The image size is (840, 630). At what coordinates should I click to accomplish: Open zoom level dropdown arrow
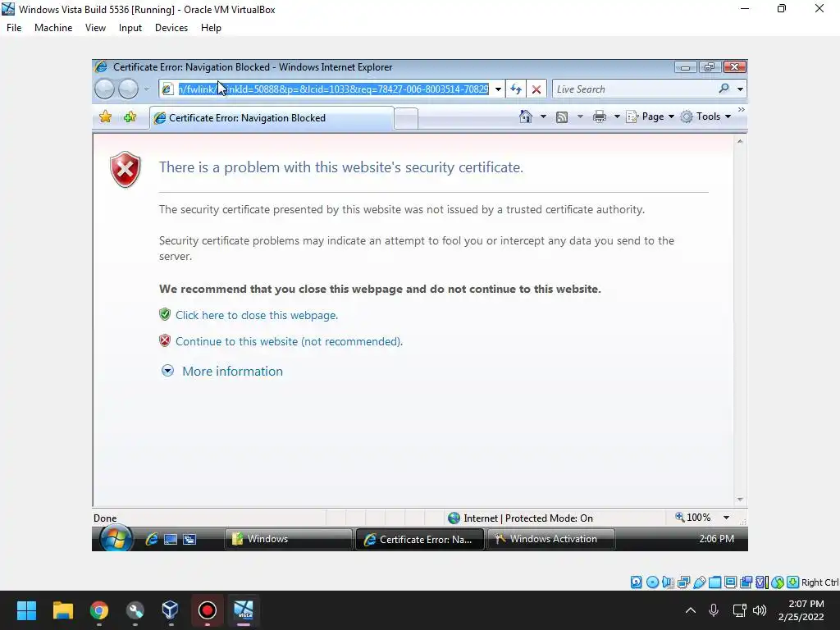(727, 518)
